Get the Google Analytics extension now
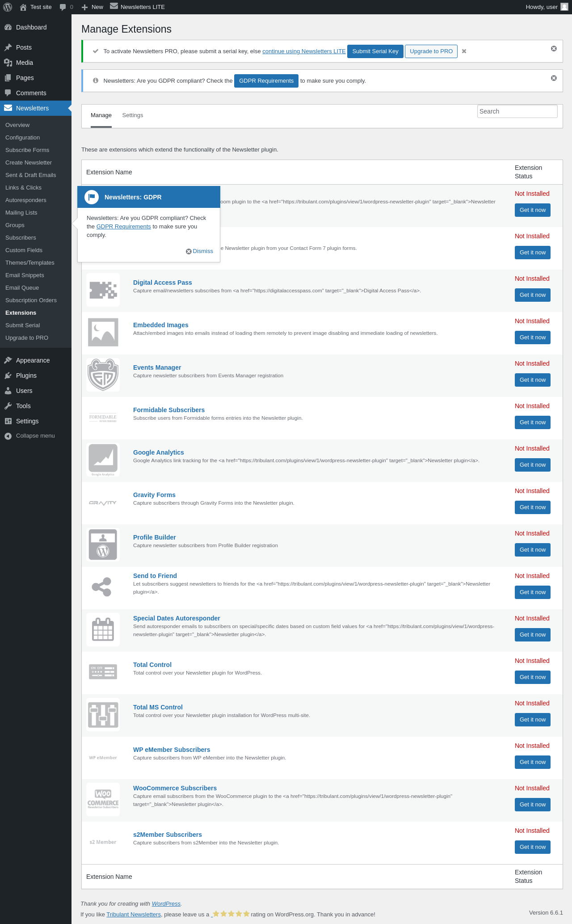Image resolution: width=572 pixels, height=924 pixels. pyautogui.click(x=533, y=465)
